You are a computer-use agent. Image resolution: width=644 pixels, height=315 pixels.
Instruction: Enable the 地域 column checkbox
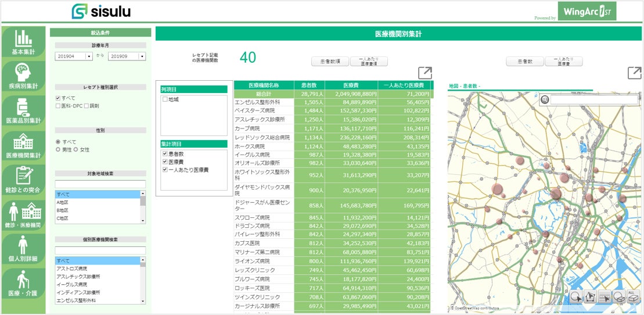pos(165,100)
